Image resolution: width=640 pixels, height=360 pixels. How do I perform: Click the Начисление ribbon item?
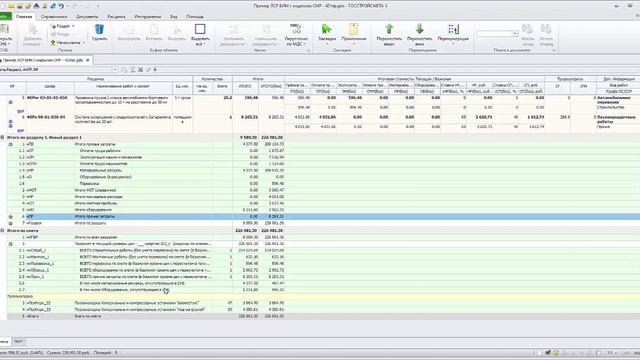tap(68, 42)
